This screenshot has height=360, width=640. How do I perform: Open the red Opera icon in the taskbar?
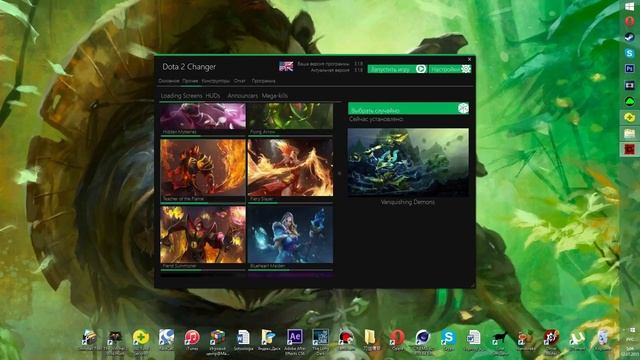pyautogui.click(x=629, y=21)
